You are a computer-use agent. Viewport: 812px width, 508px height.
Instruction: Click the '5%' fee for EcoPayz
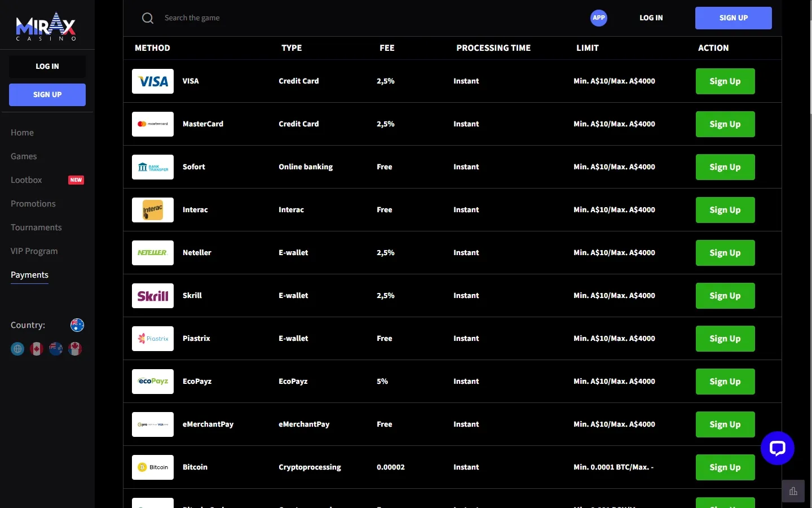(382, 382)
